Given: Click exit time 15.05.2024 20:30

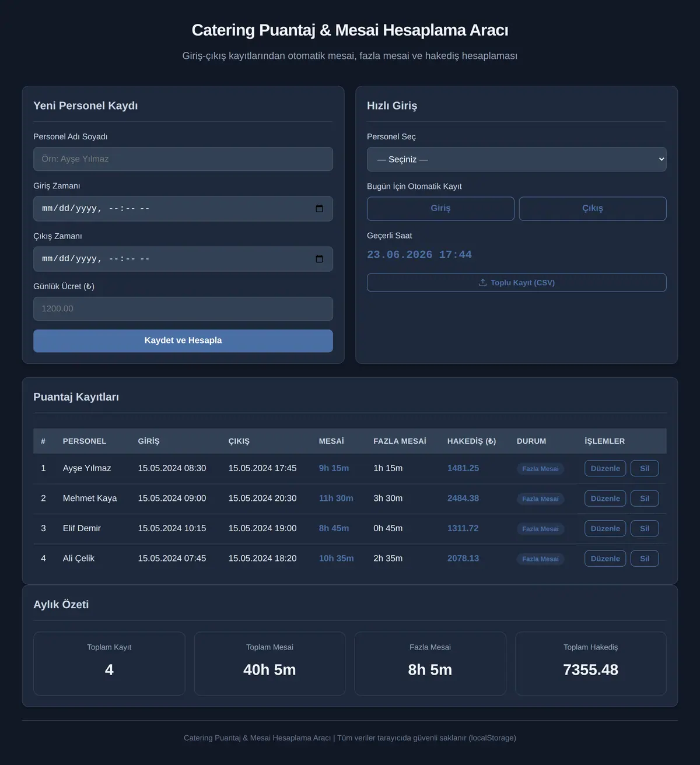Looking at the screenshot, I should point(262,498).
